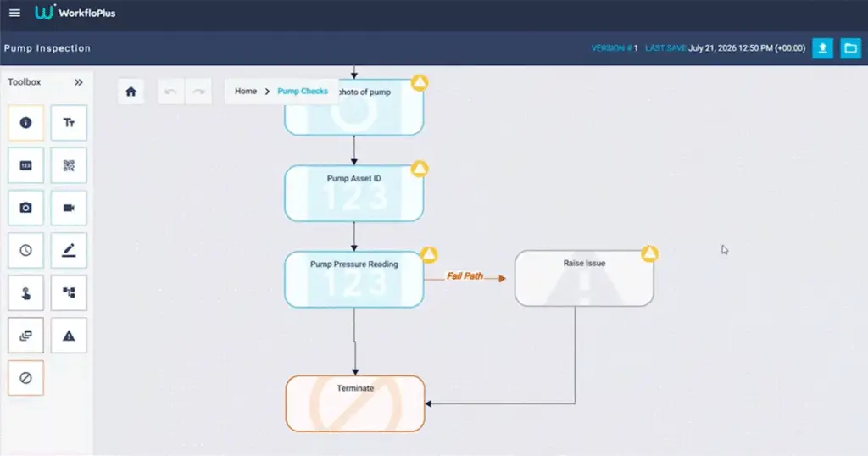Select the QR code scan tool
This screenshot has width=868, height=456.
click(69, 165)
